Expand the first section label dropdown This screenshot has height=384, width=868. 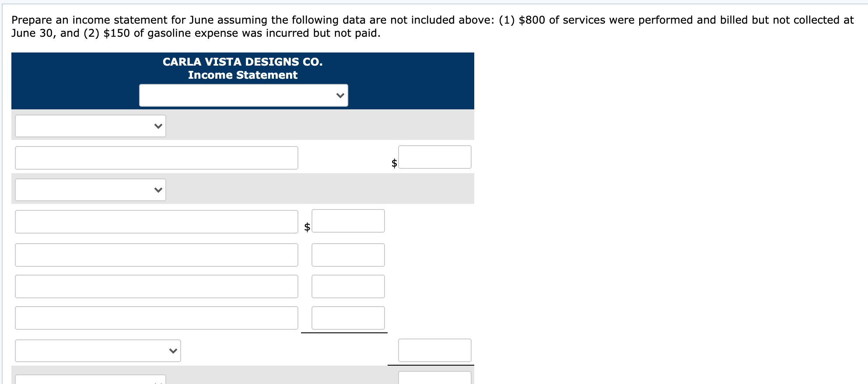(90, 126)
